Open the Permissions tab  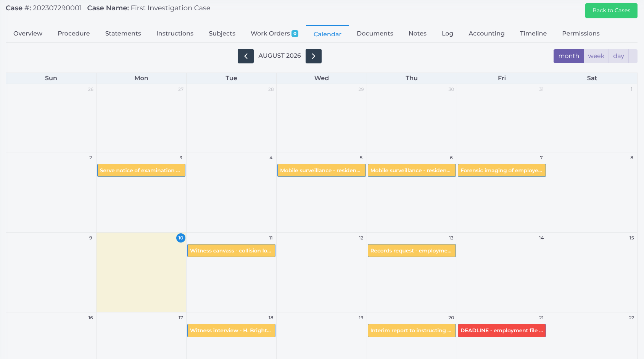tap(581, 34)
